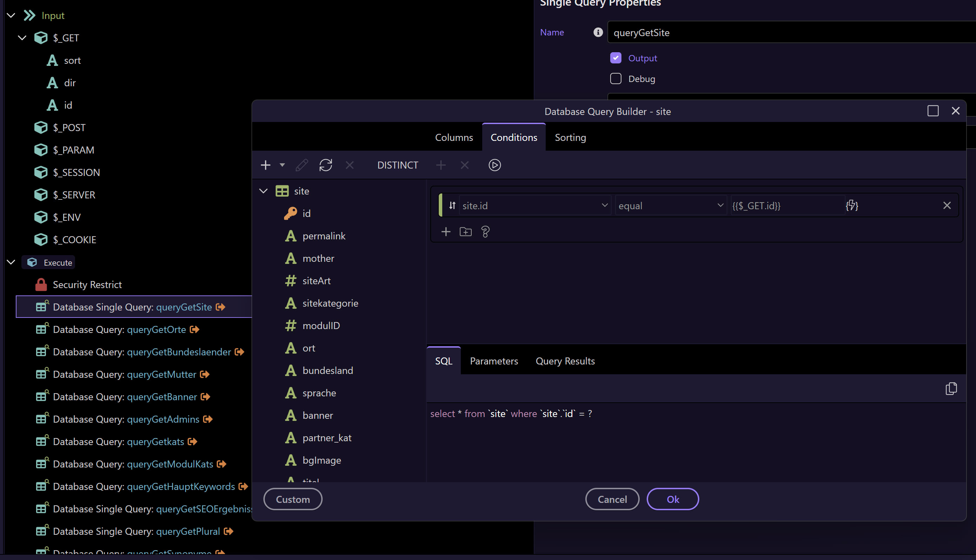Screen dimensions: 976x560
Task: Click the Name info icon
Action: [x=598, y=32]
